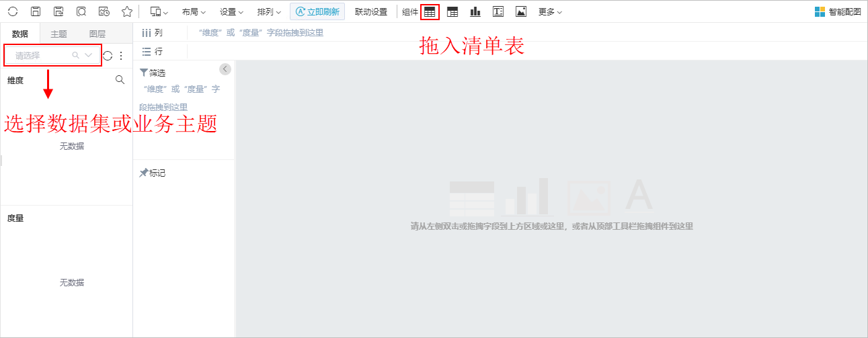Click the 维度 section heading

pos(15,80)
